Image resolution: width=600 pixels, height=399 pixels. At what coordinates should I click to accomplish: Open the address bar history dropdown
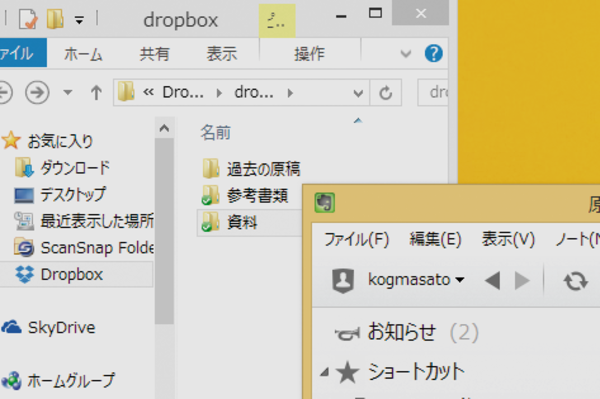click(358, 93)
